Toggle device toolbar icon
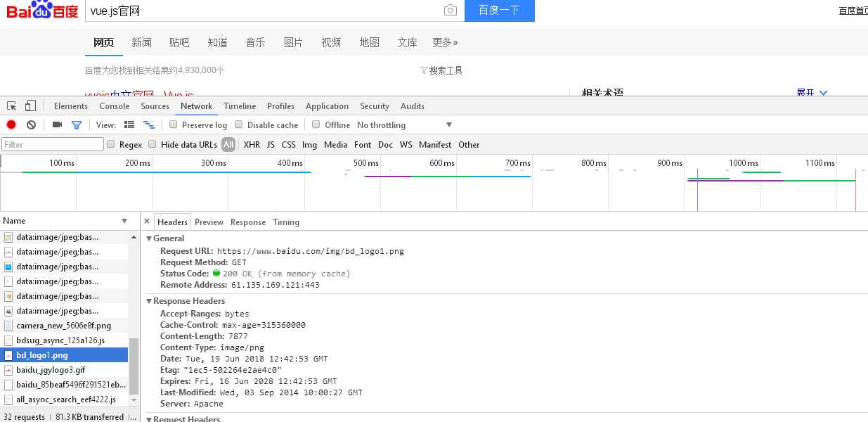This screenshot has width=868, height=422. pyautogui.click(x=30, y=106)
